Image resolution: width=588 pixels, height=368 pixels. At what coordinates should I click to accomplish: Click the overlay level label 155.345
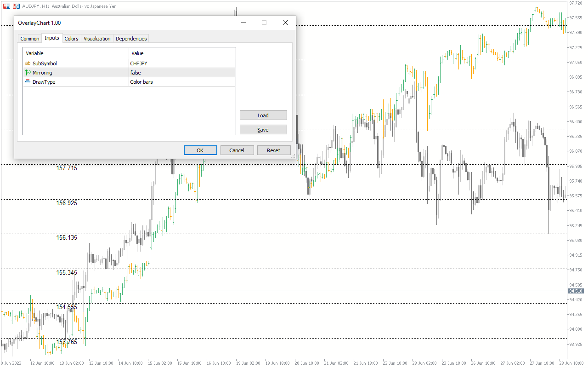pos(67,272)
